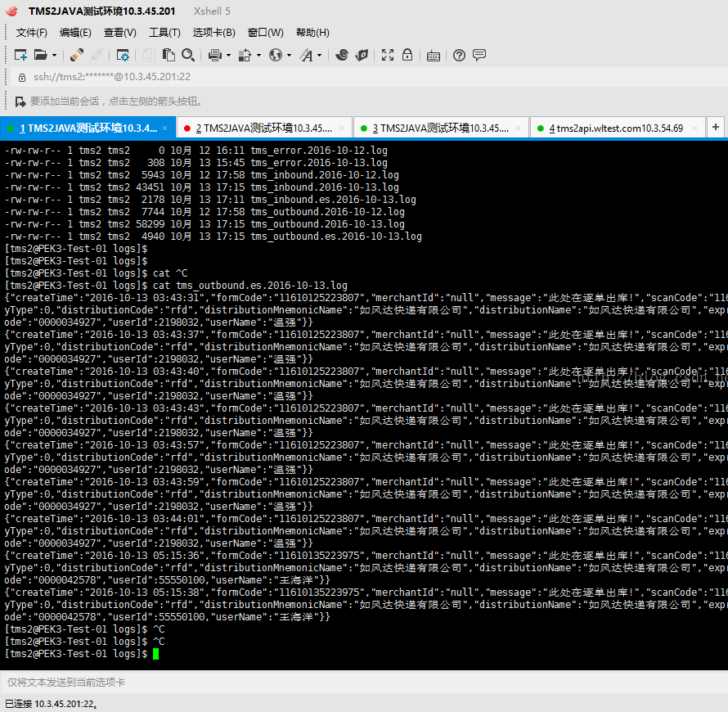Launch the Xagent icon
The width and height of the screenshot is (728, 712).
coord(362,56)
